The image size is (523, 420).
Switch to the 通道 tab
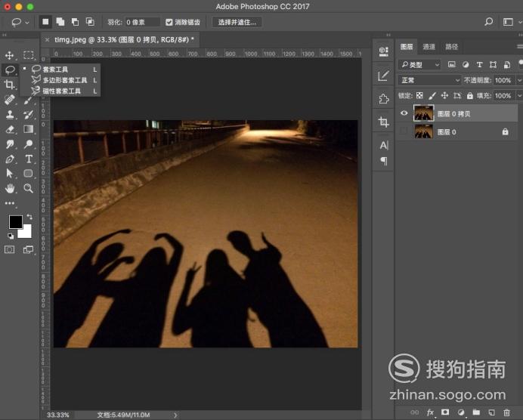click(429, 47)
